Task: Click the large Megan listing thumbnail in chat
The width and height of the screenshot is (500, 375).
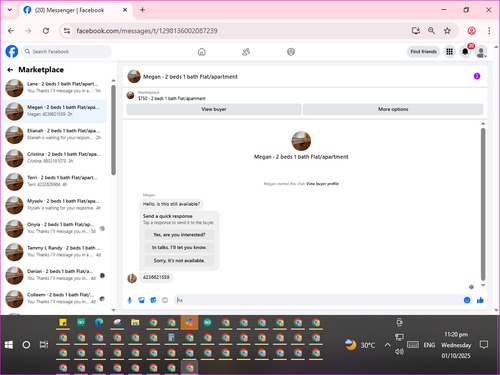Action: click(301, 141)
